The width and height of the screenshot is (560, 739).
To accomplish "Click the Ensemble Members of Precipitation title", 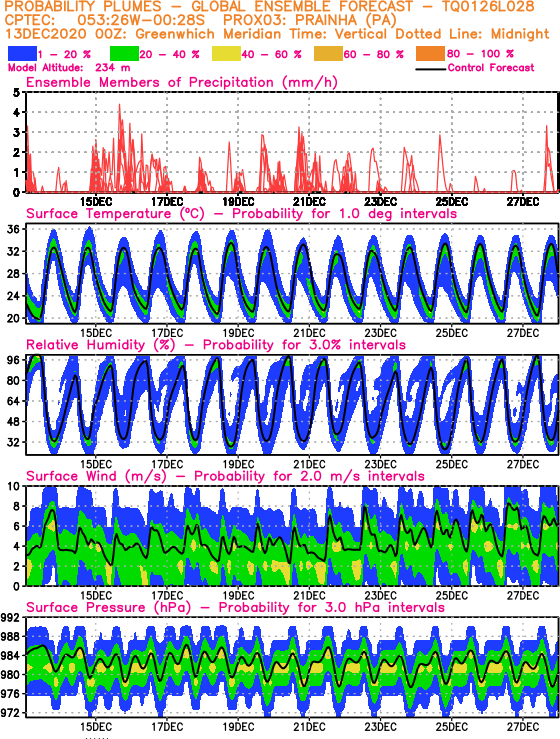I will 182,82.
